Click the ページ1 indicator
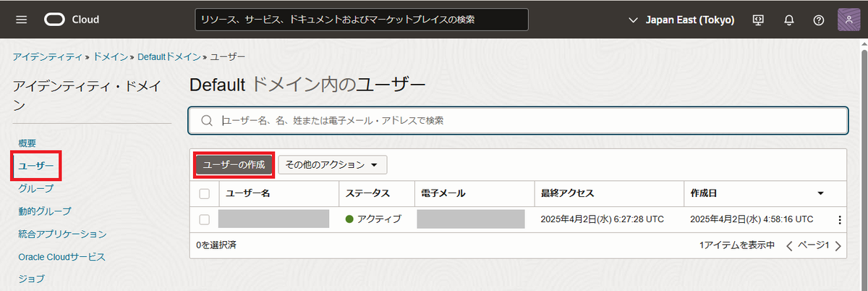Image resolution: width=868 pixels, height=291 pixels. 813,245
